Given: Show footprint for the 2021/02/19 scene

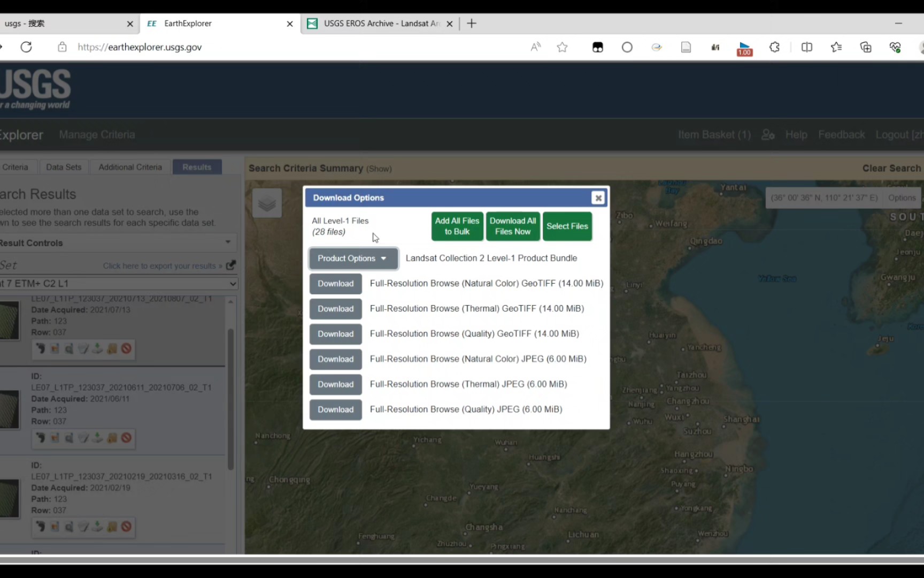Looking at the screenshot, I should point(40,527).
